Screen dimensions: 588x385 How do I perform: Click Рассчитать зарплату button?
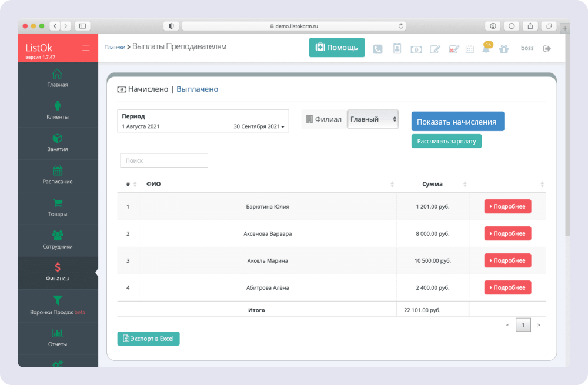(x=446, y=141)
